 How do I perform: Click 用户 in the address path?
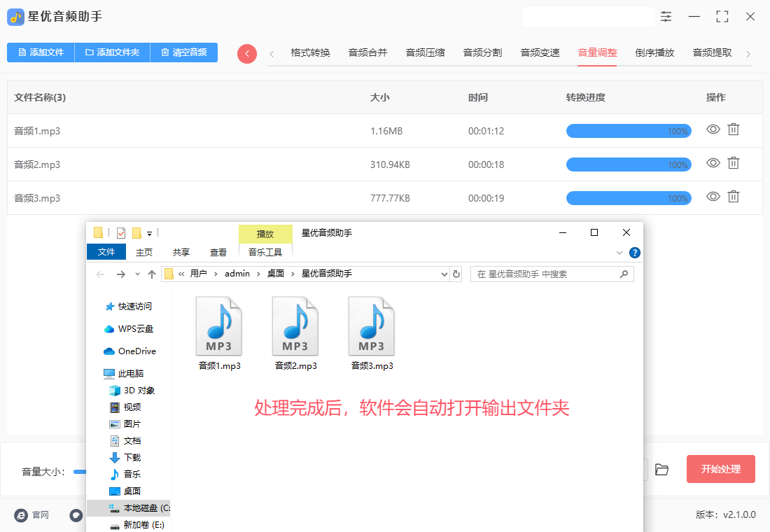click(x=198, y=274)
